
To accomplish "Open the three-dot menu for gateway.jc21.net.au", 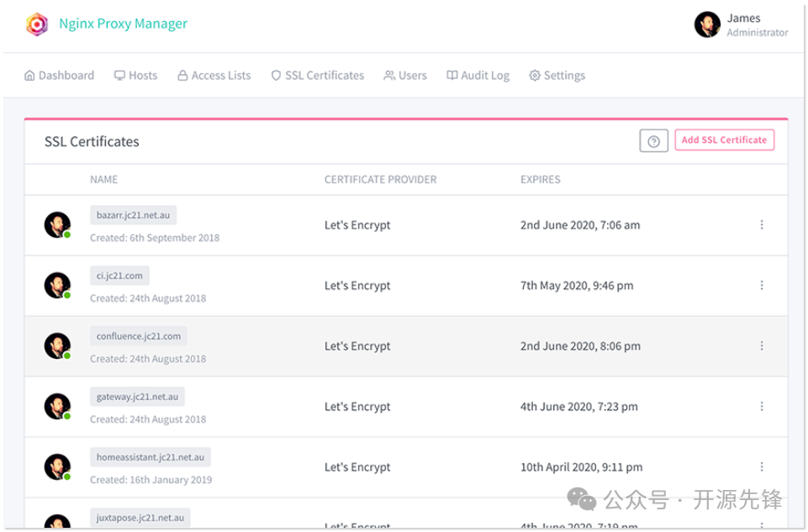I will (761, 406).
